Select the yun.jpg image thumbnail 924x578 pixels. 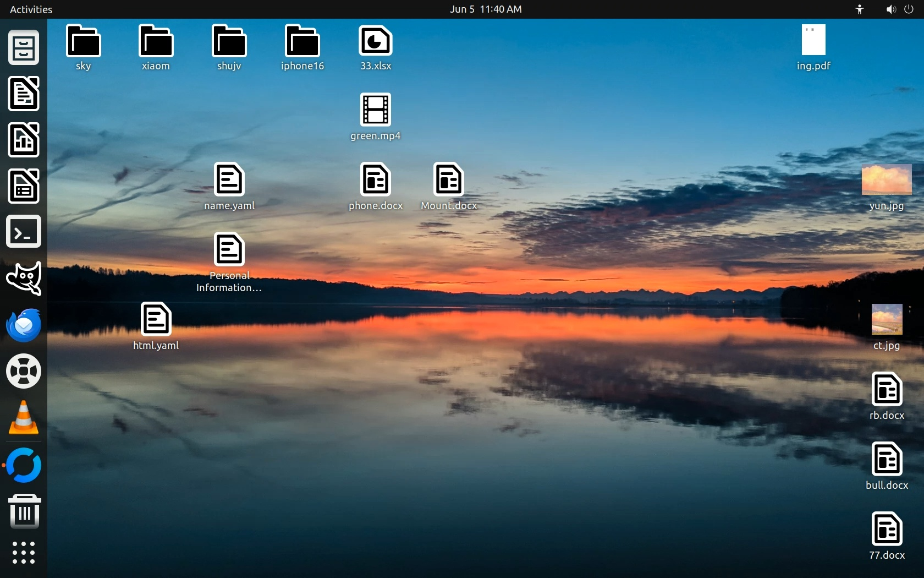click(886, 180)
